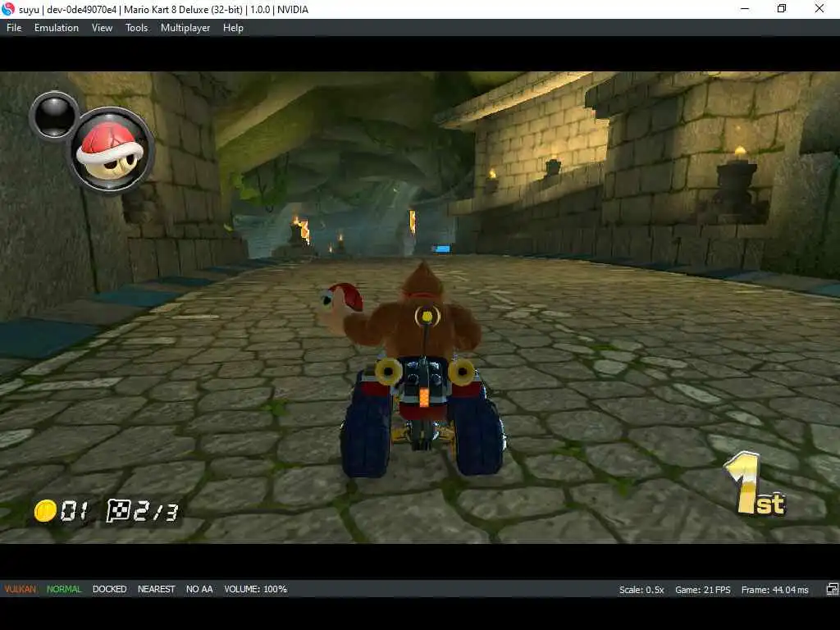Screen dimensions: 840x630
Task: Open the File menu
Action: (14, 28)
